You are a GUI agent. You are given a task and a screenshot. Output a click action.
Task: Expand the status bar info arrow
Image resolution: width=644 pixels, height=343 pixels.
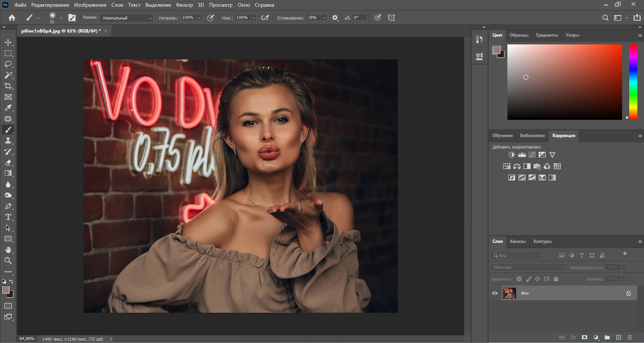111,339
